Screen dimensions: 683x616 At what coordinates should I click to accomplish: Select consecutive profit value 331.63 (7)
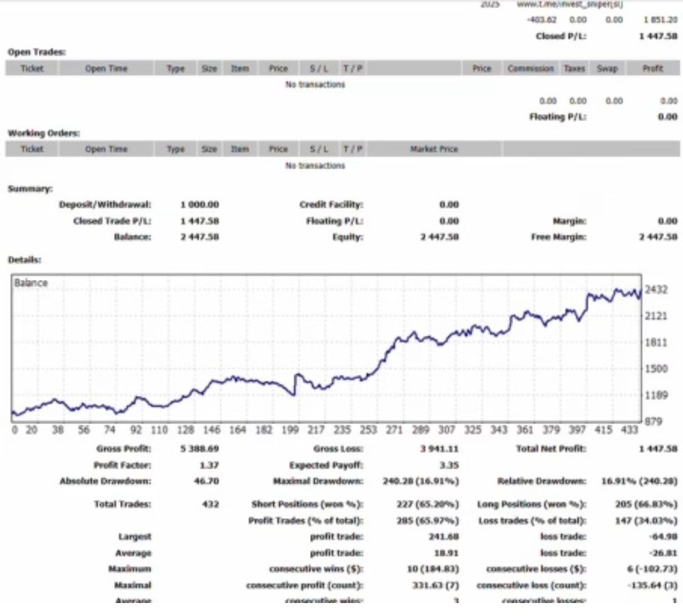click(436, 585)
